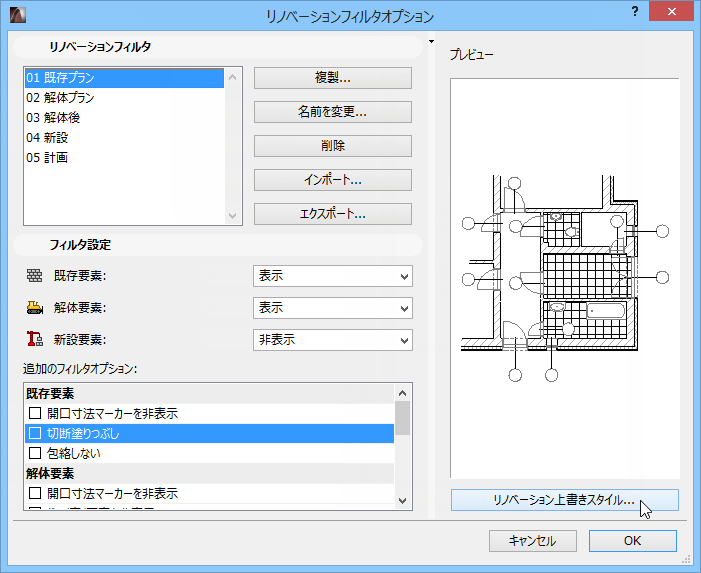Open the help question mark button

tap(635, 12)
